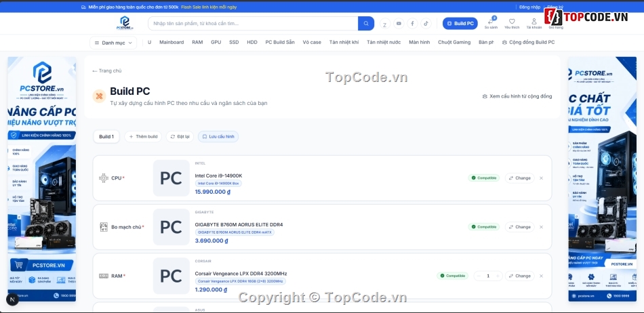Open PC Build Sẵn category
This screenshot has height=313, width=644.
[280, 42]
